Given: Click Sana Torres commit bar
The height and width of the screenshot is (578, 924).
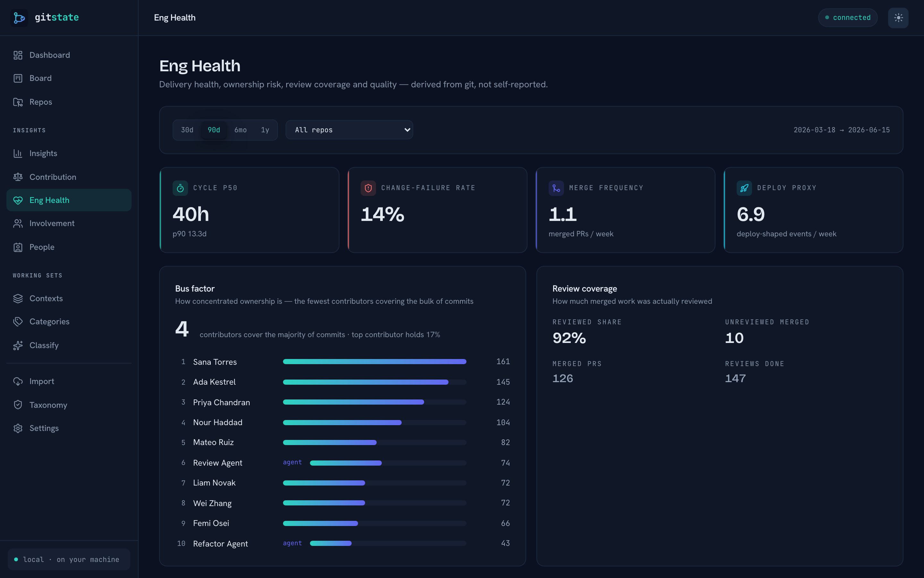Looking at the screenshot, I should tap(374, 362).
